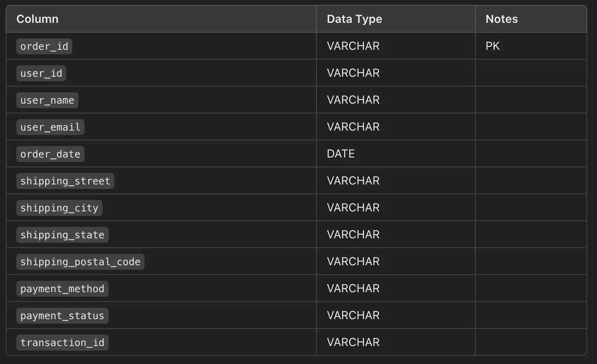This screenshot has height=364, width=597.
Task: Click the DATE data type cell
Action: (x=341, y=154)
